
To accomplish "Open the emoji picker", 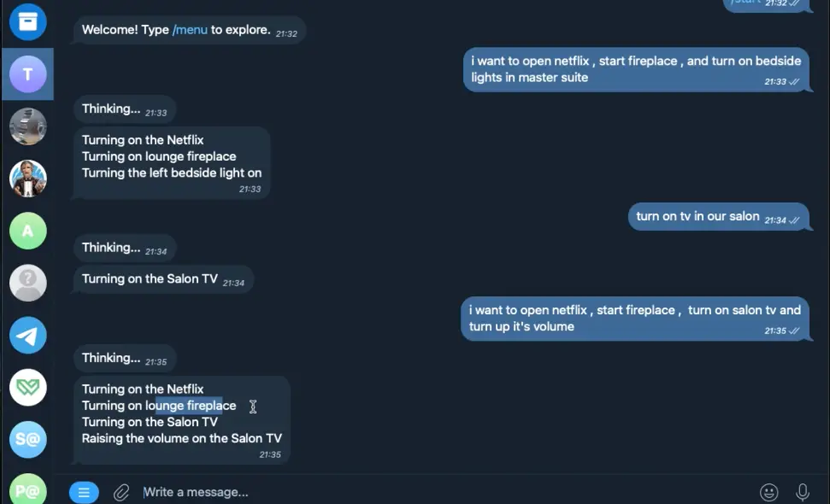I will [x=769, y=492].
